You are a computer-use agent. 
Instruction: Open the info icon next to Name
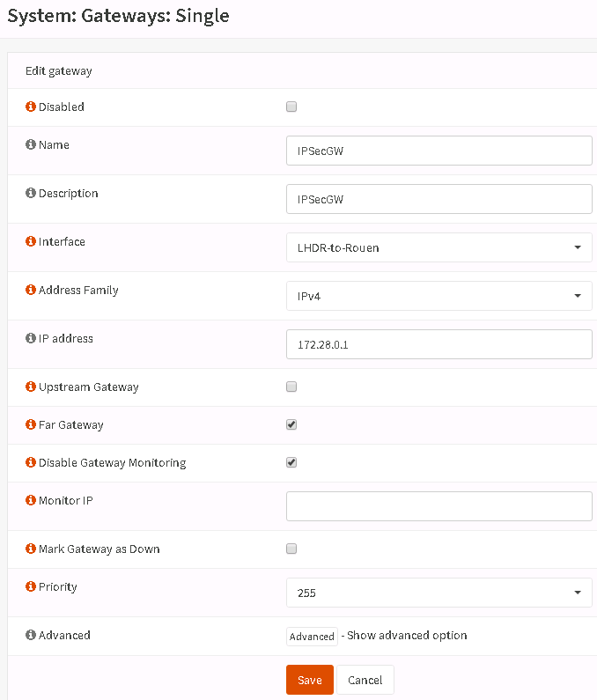[x=30, y=144]
